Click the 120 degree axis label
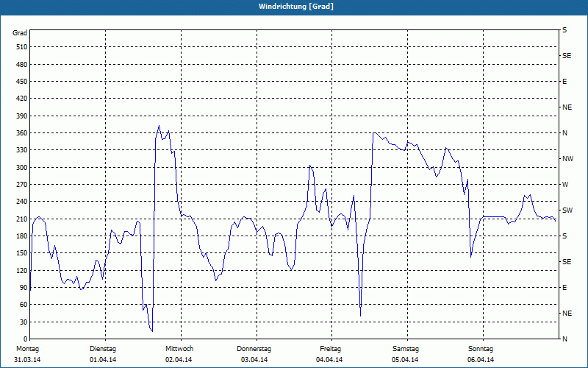This screenshot has width=588, height=368. pos(21,270)
